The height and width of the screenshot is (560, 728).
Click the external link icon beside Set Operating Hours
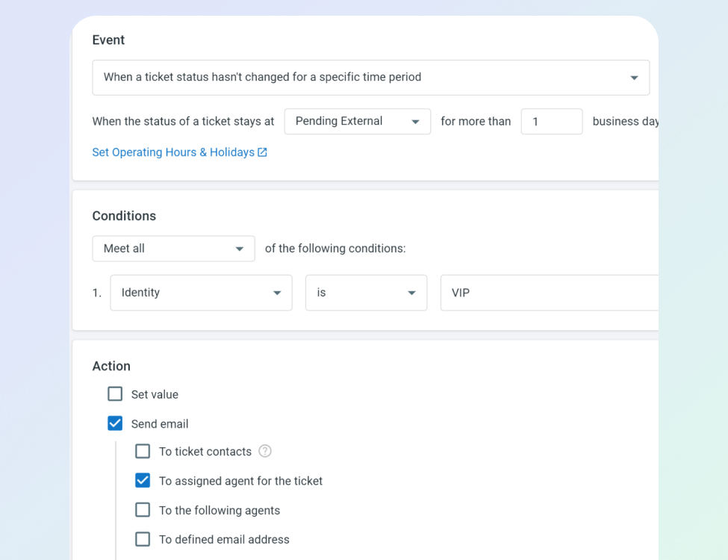(x=263, y=152)
